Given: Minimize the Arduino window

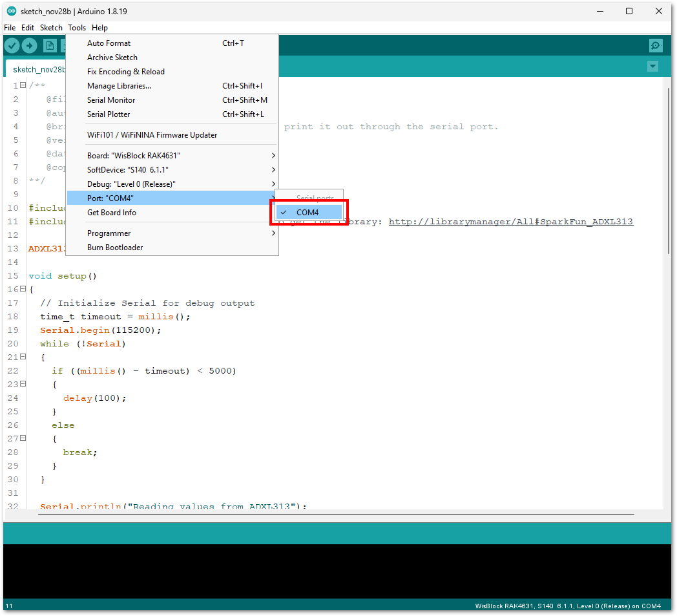Looking at the screenshot, I should pos(600,11).
